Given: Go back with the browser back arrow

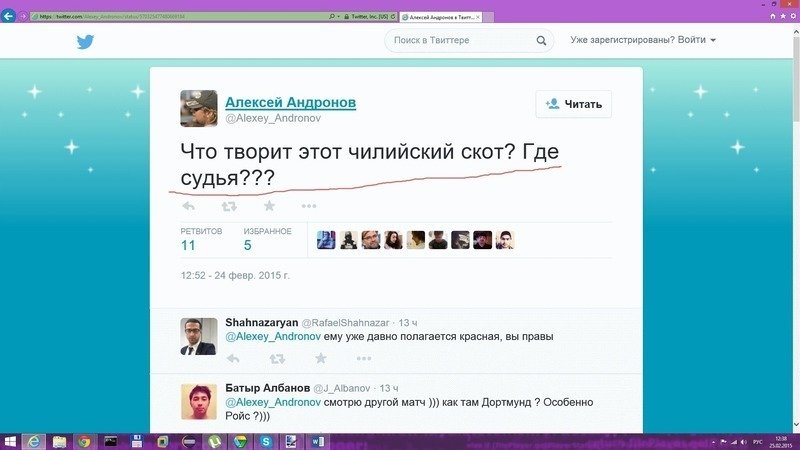Looking at the screenshot, I should coord(8,16).
